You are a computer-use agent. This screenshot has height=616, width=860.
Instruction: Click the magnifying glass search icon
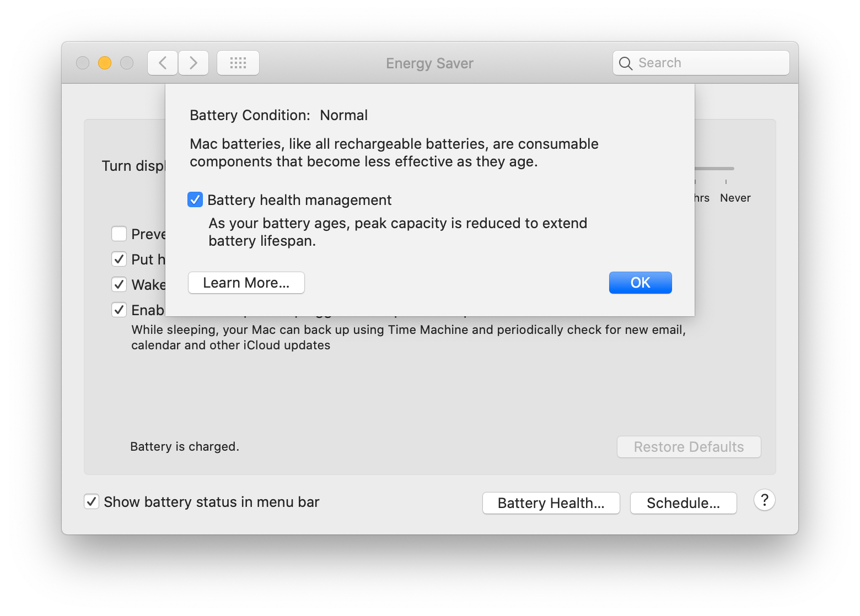coord(625,63)
